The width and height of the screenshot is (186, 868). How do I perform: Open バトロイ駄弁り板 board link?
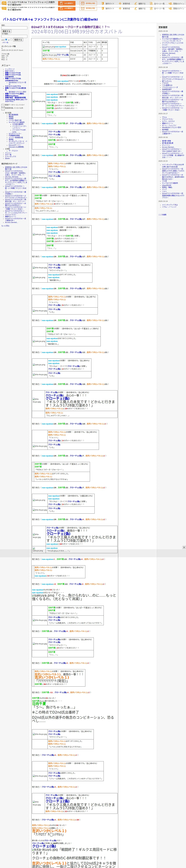pos(15,120)
